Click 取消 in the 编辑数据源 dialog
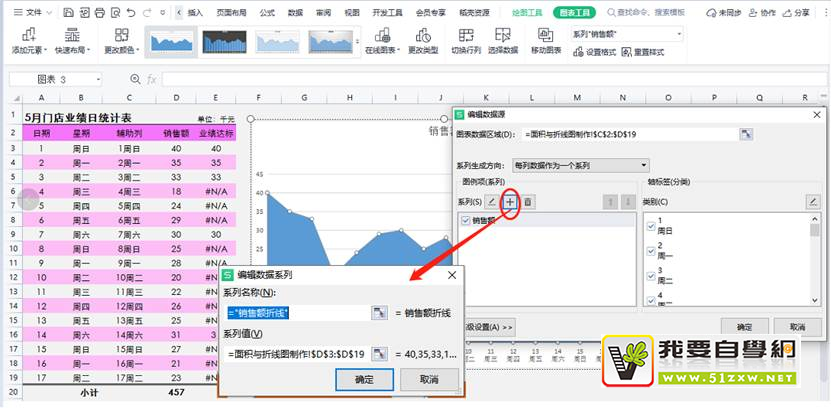 797,326
